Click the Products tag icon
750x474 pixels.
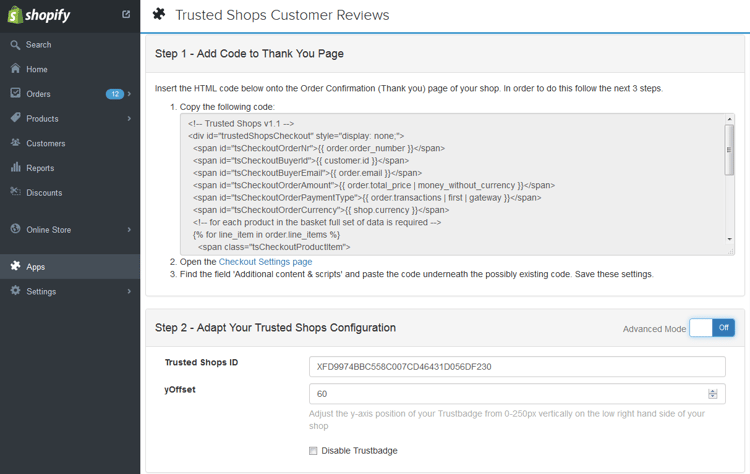click(x=15, y=118)
